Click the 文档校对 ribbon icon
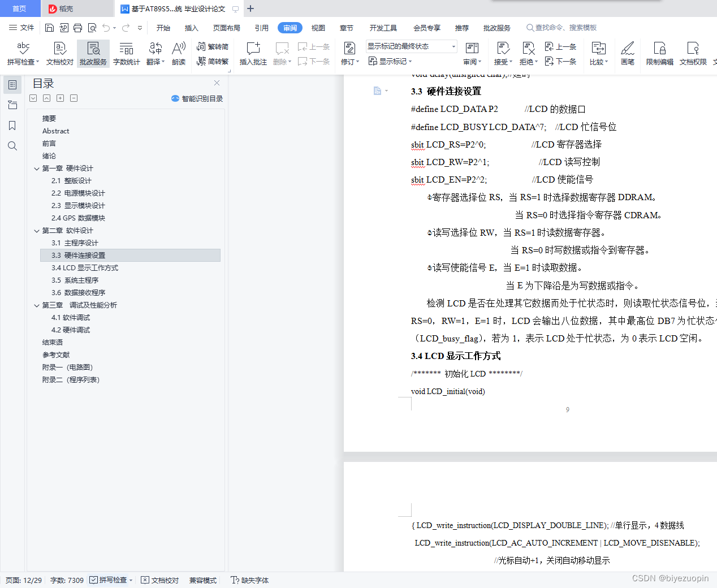The width and height of the screenshot is (717, 588). coord(60,54)
